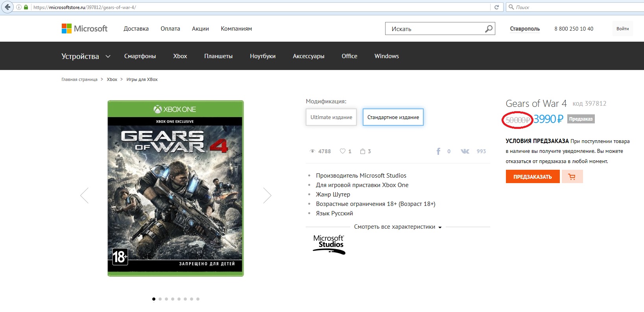Show next product image with right arrow
This screenshot has height=312, width=644.
tap(267, 195)
